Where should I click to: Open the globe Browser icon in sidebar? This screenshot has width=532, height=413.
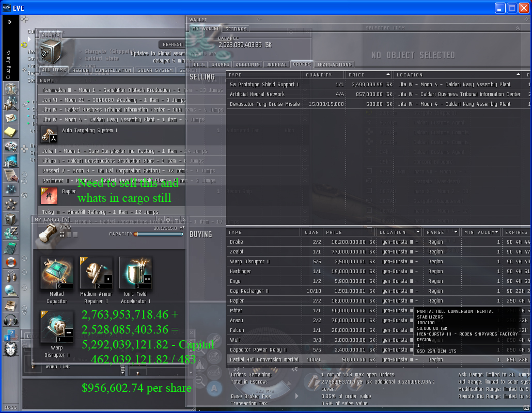click(x=10, y=291)
